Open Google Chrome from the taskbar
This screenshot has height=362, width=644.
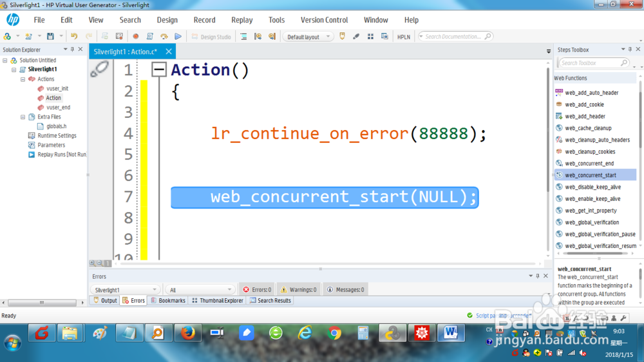tap(334, 333)
